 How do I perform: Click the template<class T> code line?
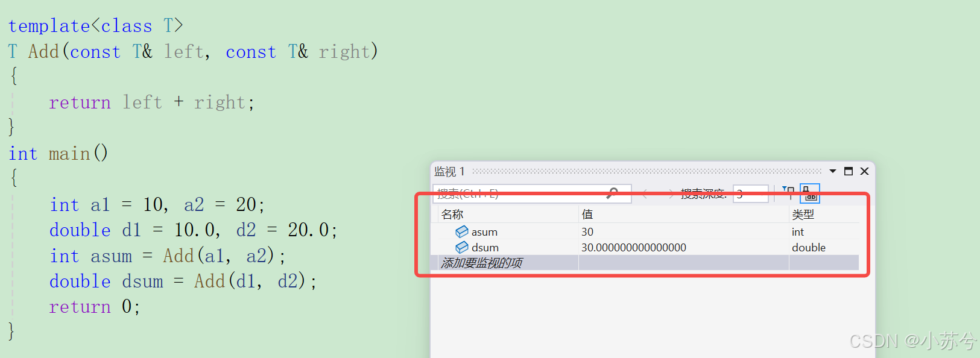tap(95, 26)
